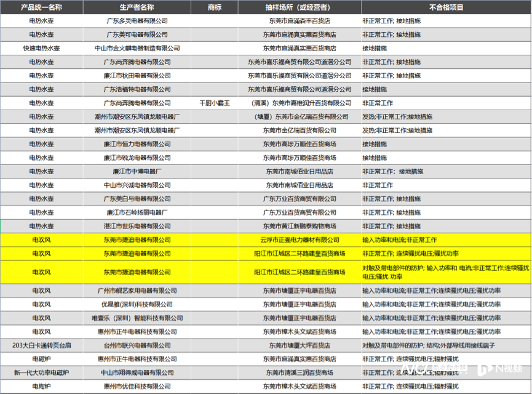Select producer cell 优晟雅(深圳)科技有限公司

137,304
